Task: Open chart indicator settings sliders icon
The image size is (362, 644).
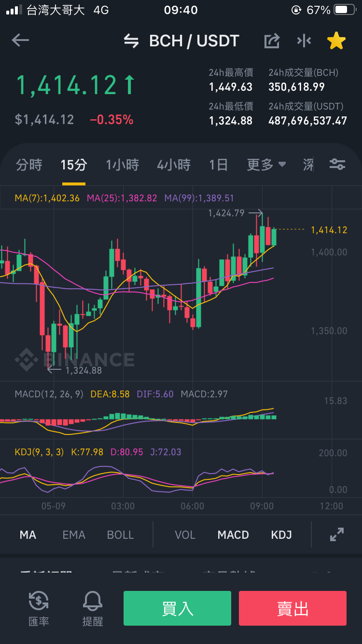Action: point(337,165)
